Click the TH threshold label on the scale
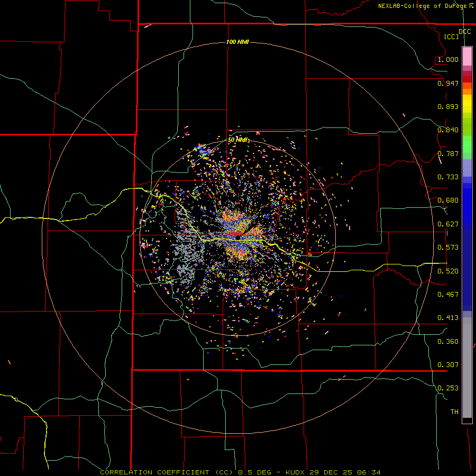 click(454, 412)
